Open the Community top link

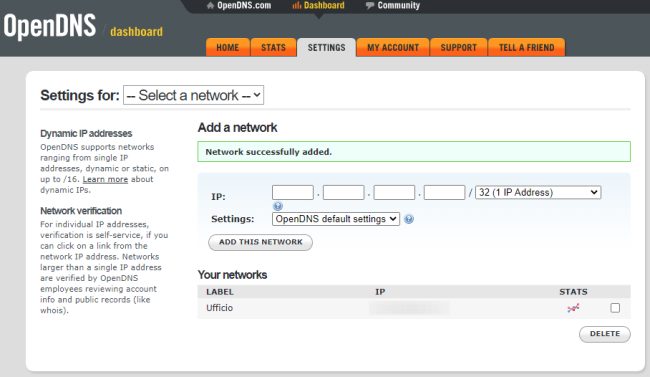tap(398, 5)
